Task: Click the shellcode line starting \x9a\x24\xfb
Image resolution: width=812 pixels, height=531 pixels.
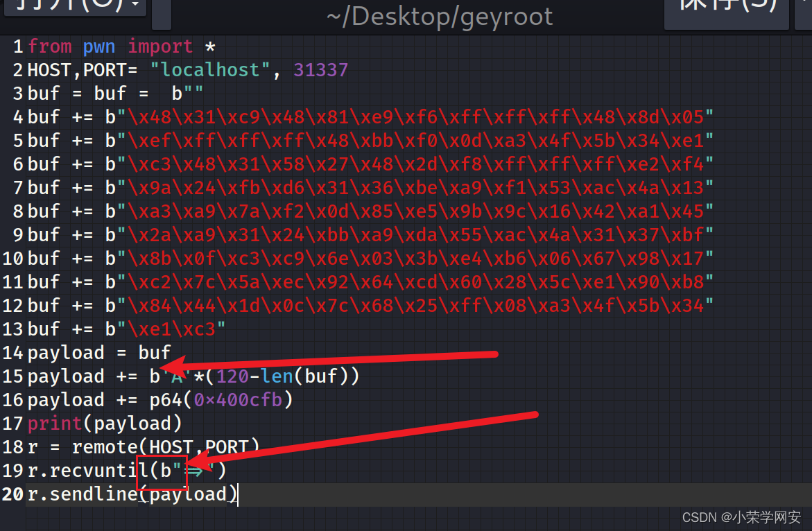Action: 371,188
